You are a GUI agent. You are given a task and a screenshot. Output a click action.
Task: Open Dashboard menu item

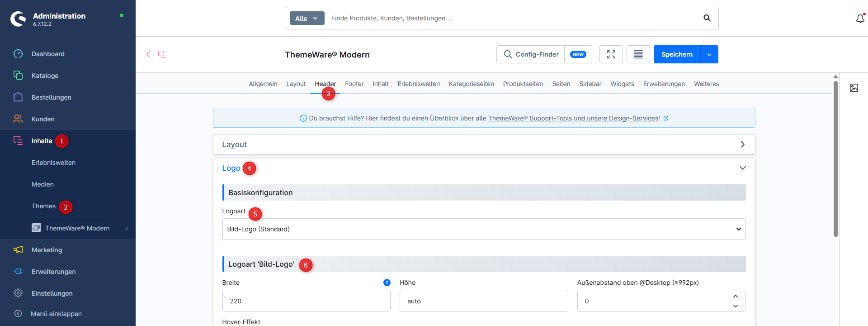point(48,54)
